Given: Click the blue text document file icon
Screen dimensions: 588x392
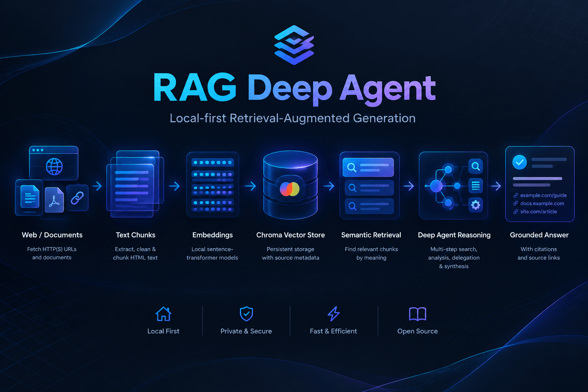Looking at the screenshot, I should coord(29,198).
